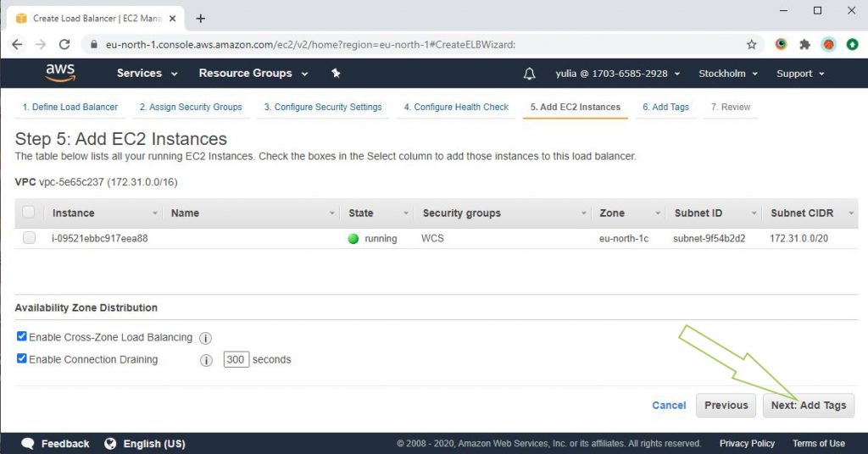This screenshot has width=868, height=454.
Task: Click the connection draining seconds field
Action: coord(236,359)
